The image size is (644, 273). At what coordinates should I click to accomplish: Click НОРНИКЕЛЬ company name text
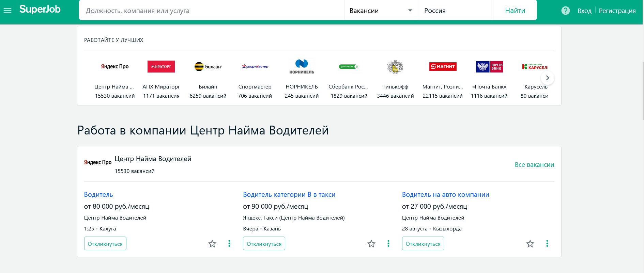coord(302,87)
